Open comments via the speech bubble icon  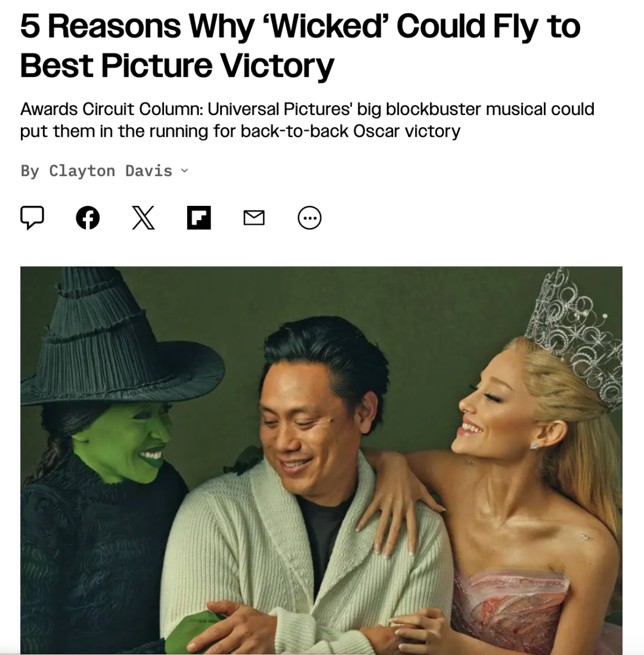(x=32, y=218)
